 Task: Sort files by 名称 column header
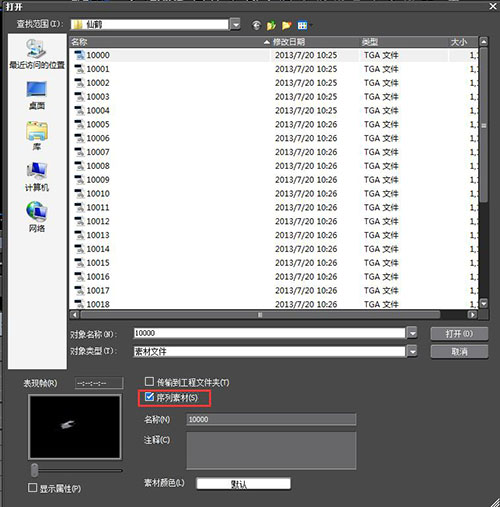[x=170, y=42]
